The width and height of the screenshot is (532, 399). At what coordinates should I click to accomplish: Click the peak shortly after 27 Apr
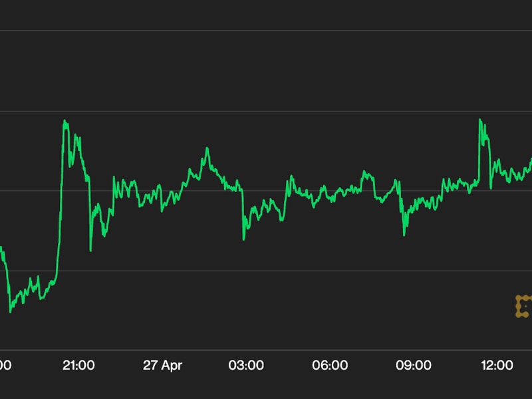click(207, 148)
